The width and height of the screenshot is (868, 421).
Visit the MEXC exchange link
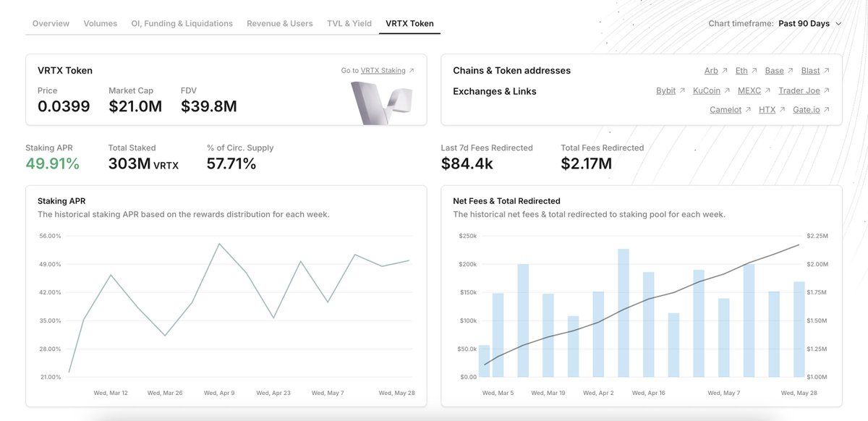click(x=749, y=91)
